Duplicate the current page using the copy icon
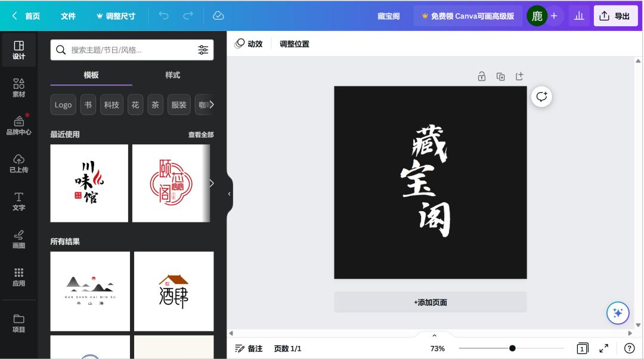Image resolution: width=644 pixels, height=359 pixels. tap(501, 76)
